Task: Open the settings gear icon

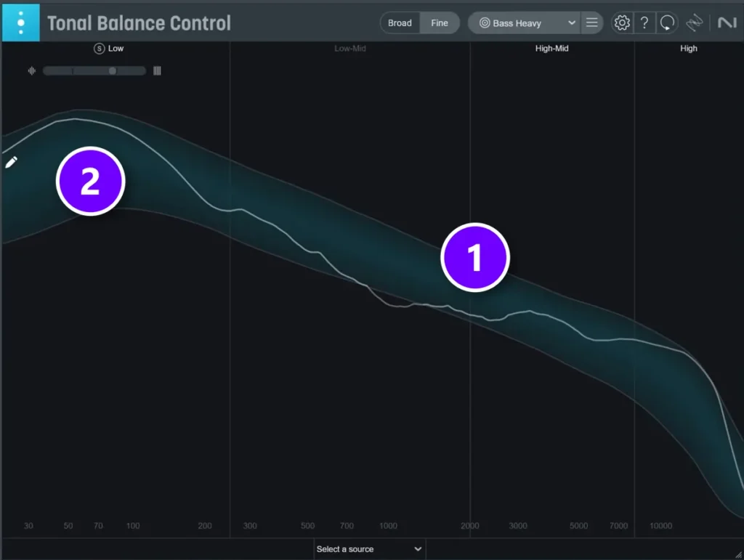Action: click(x=622, y=23)
